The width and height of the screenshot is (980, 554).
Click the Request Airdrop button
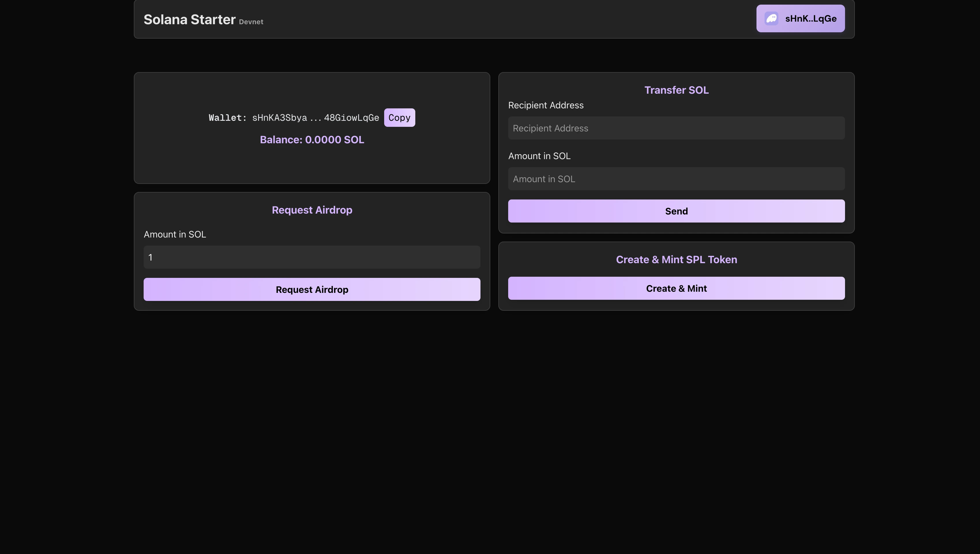(312, 290)
